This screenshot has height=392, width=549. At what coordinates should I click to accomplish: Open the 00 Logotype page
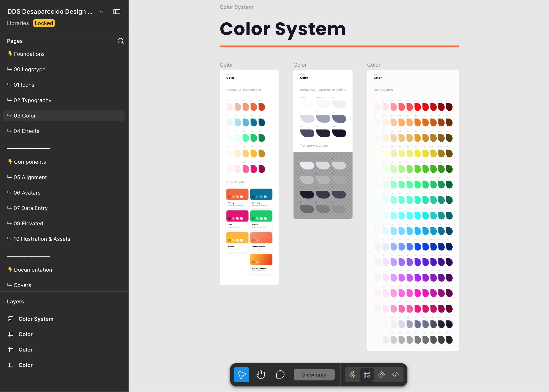pos(64,70)
